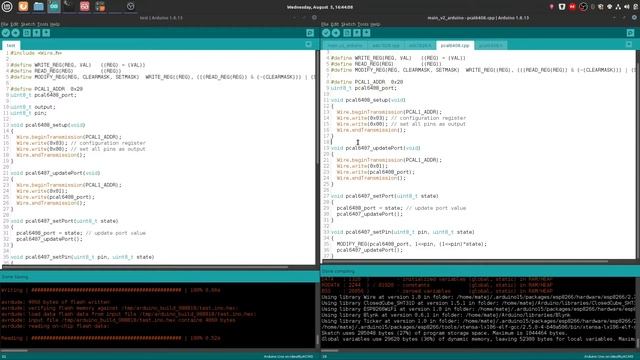The image size is (640, 360).
Task: Open Serial Monitor in the test window
Action: (310, 33)
